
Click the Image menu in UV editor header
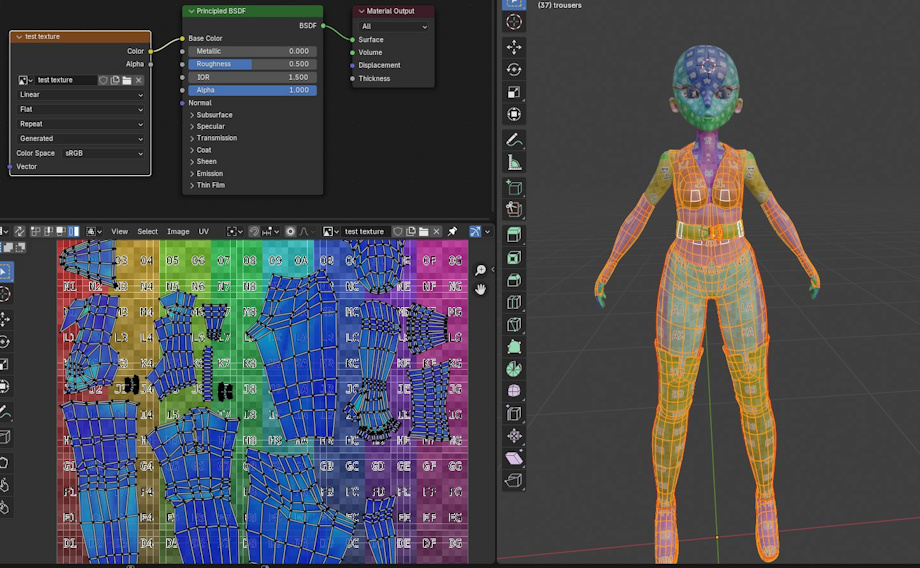tap(178, 231)
